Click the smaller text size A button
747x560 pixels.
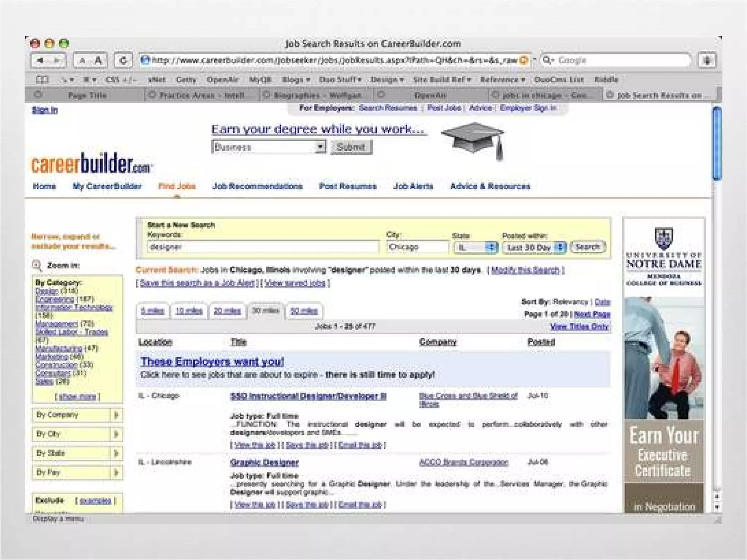82,61
